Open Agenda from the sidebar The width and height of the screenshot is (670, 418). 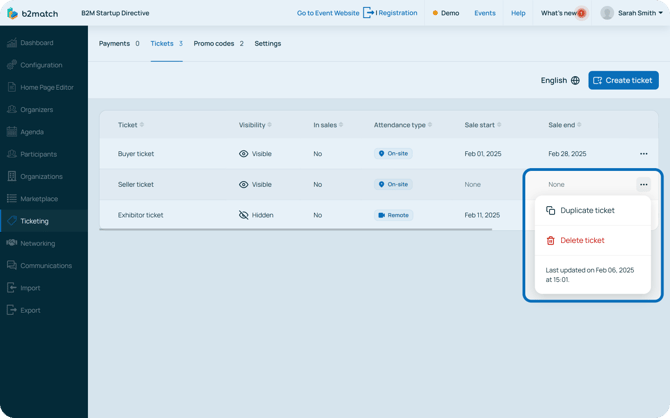tap(12, 132)
